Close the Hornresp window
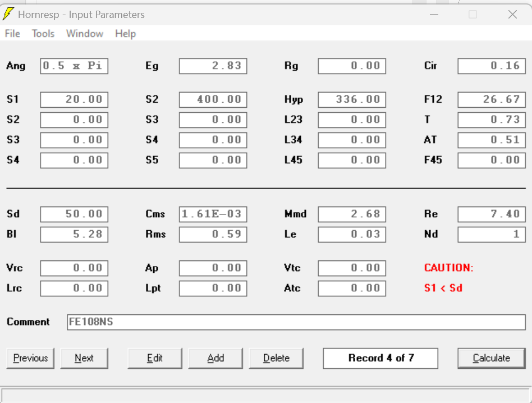Viewport: 532px width, 403px height. (x=512, y=15)
